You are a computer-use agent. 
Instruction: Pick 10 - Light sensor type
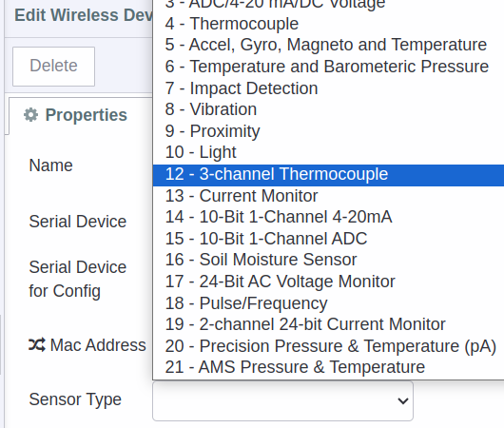pyautogui.click(x=328, y=152)
